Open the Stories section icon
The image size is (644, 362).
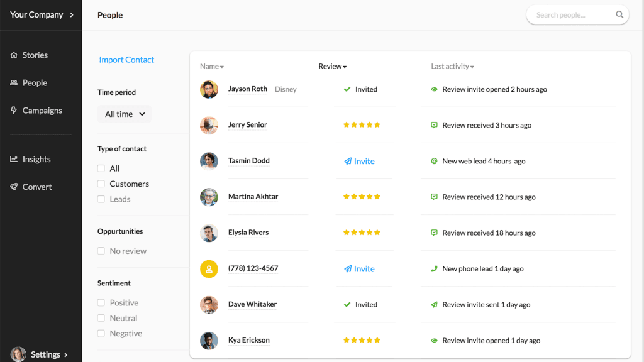tap(14, 55)
